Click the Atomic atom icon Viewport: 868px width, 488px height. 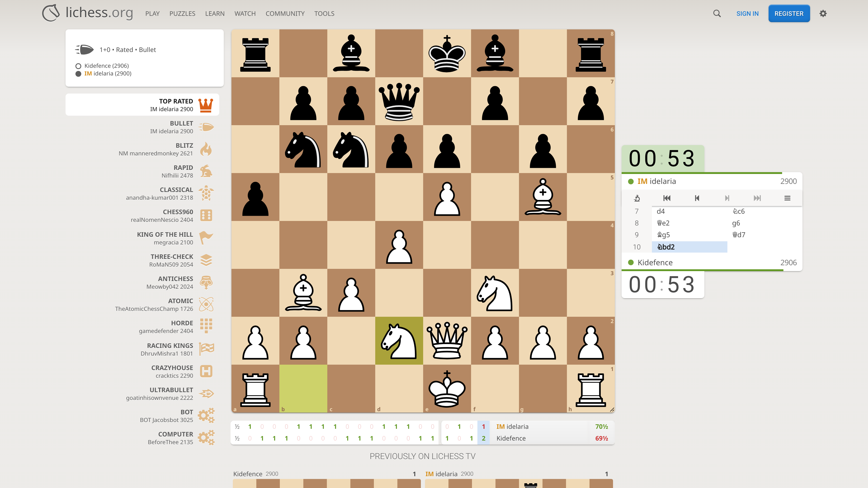click(x=206, y=305)
